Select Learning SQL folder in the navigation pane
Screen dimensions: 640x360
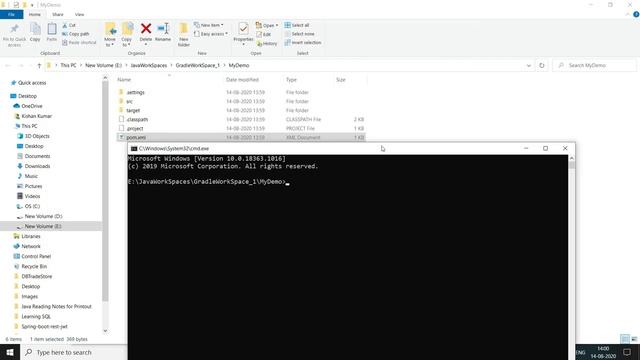36,316
